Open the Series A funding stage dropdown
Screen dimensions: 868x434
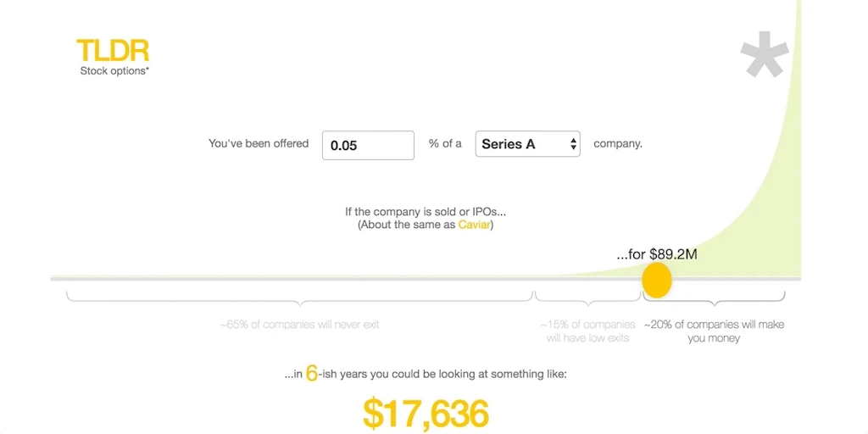click(527, 144)
